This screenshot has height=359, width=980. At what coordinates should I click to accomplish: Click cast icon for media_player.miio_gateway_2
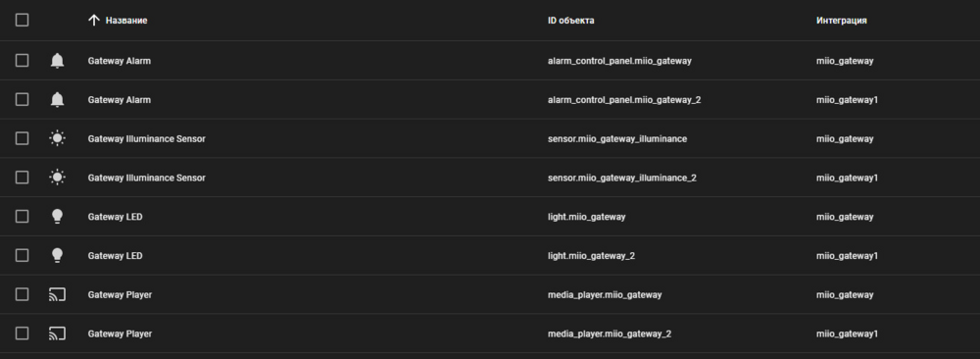click(x=57, y=333)
